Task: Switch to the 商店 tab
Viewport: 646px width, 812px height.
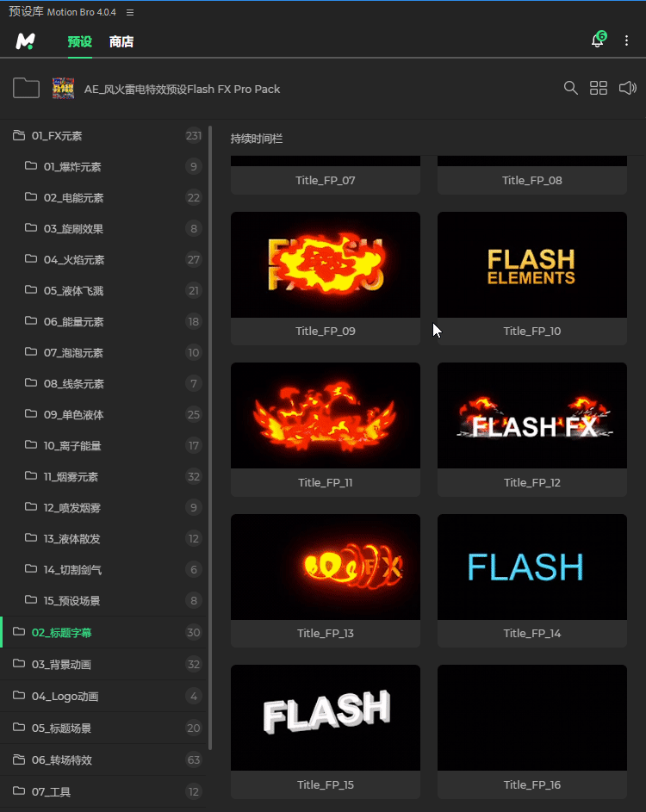Action: (x=121, y=41)
